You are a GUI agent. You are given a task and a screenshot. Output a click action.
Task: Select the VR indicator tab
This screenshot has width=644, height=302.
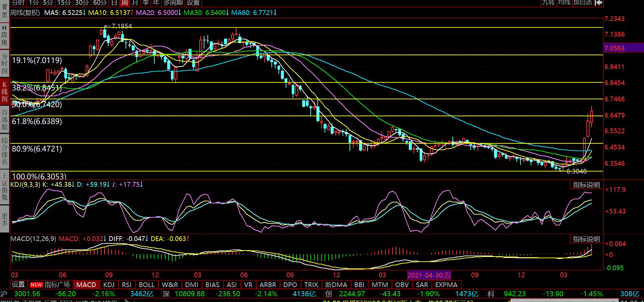[x=248, y=285]
